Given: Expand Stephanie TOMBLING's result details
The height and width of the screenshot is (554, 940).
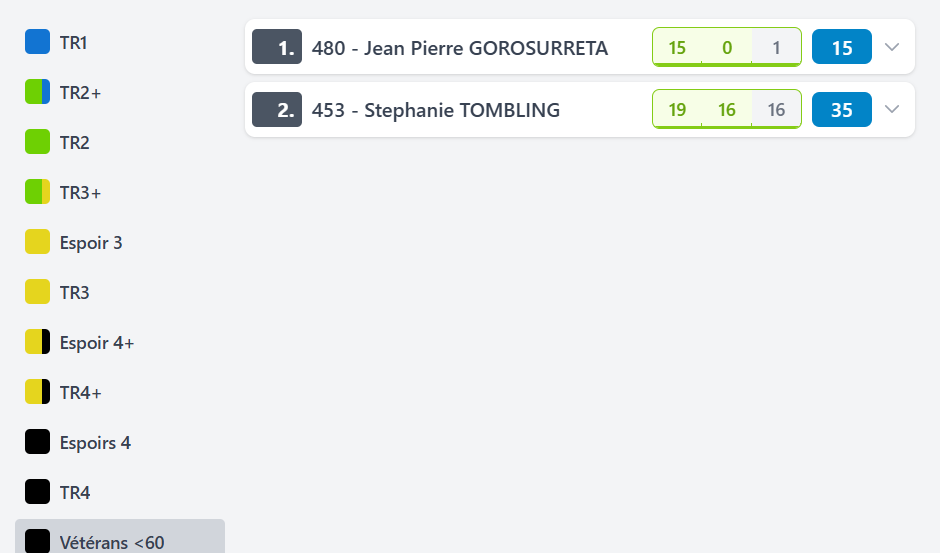Looking at the screenshot, I should 893,109.
